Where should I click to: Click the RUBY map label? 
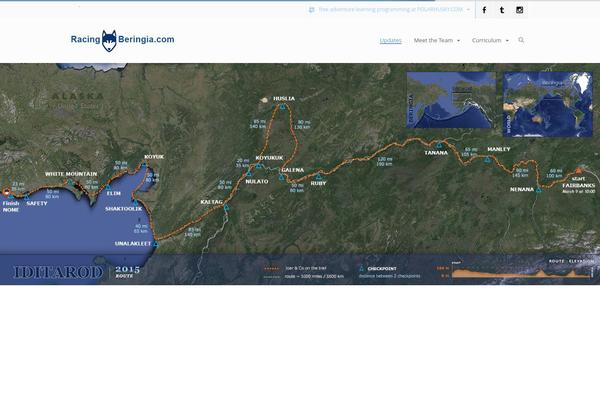click(318, 183)
